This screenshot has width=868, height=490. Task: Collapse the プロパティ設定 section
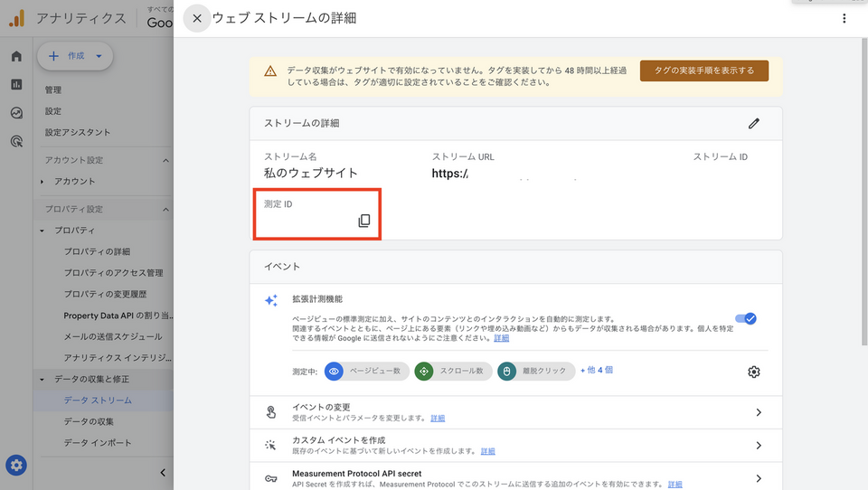(x=166, y=210)
